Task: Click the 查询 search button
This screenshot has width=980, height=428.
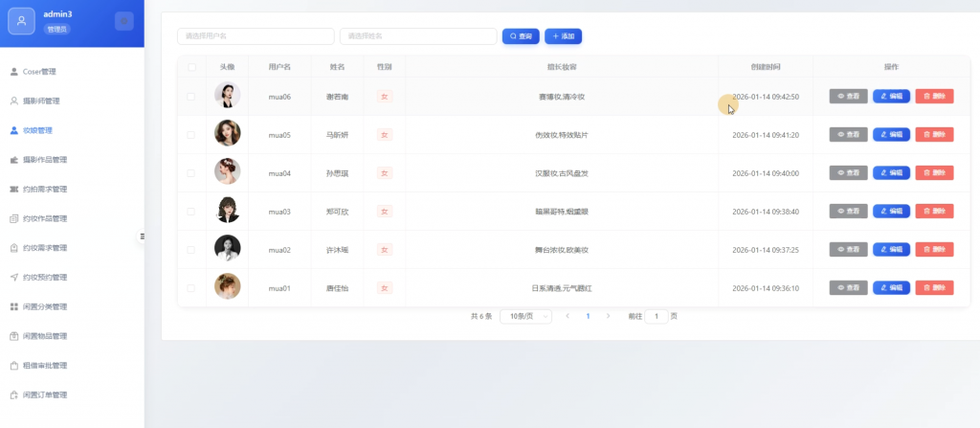Action: pyautogui.click(x=521, y=36)
